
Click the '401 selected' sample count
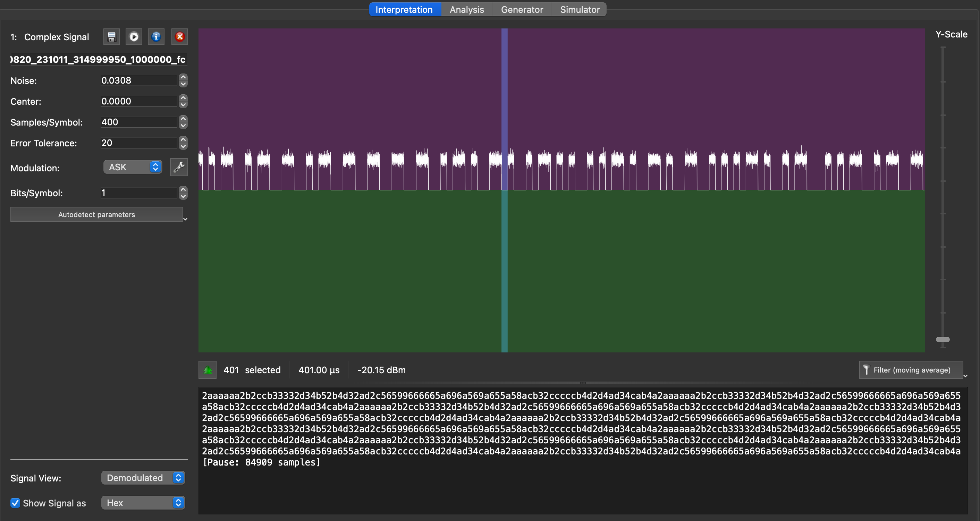[x=252, y=370]
